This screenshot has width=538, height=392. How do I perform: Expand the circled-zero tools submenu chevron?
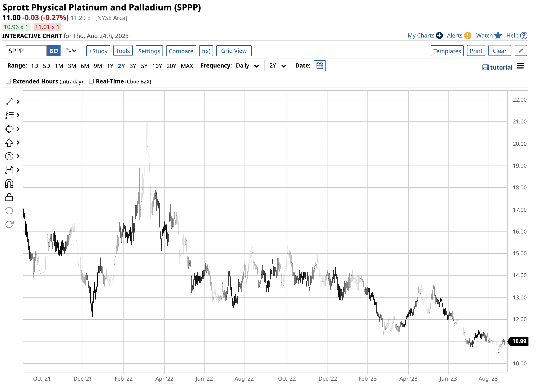tap(18, 156)
